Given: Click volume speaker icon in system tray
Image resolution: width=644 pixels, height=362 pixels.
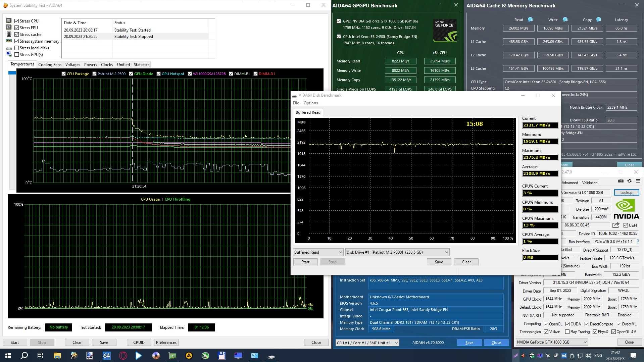Looking at the screenshot, I should click(588, 356).
